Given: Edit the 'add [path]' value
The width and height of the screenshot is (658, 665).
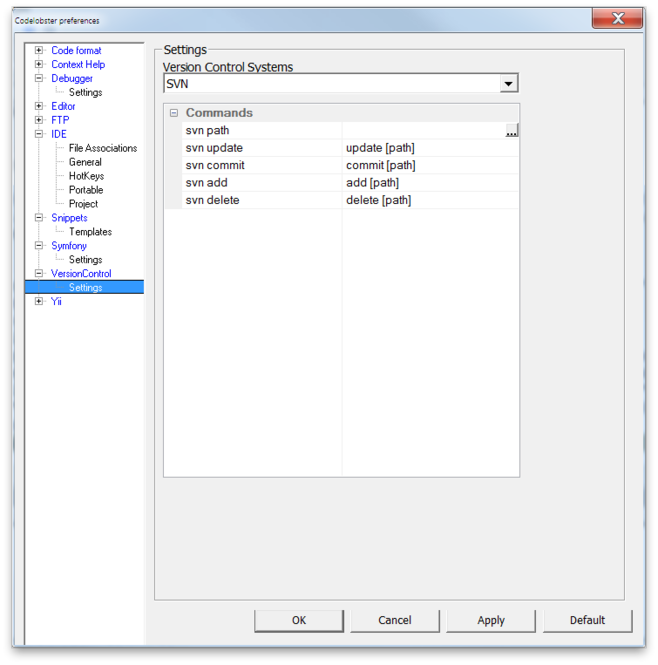Looking at the screenshot, I should coord(431,183).
